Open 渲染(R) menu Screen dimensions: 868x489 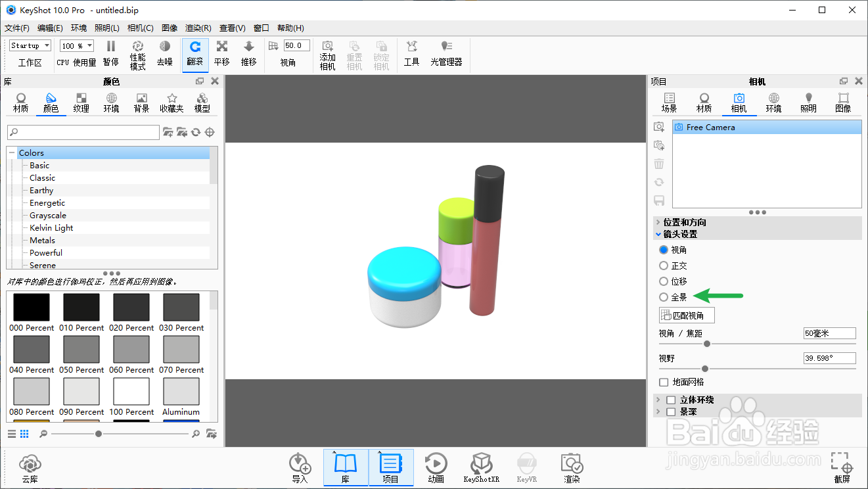click(198, 28)
